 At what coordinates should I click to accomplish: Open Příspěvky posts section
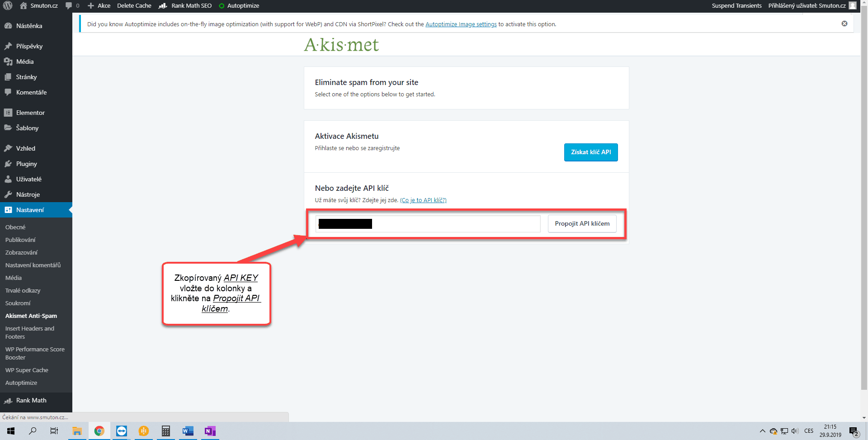(x=36, y=46)
